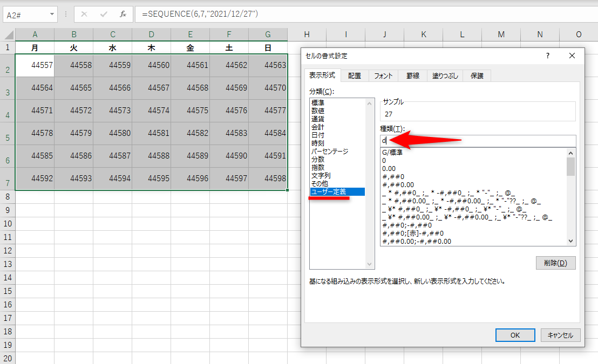Screen dimensions: 598x364
Task: Click cell containing 土
Action: (229, 48)
